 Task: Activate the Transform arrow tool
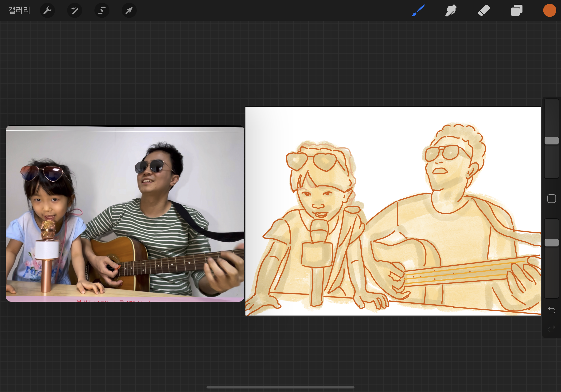[x=129, y=11]
